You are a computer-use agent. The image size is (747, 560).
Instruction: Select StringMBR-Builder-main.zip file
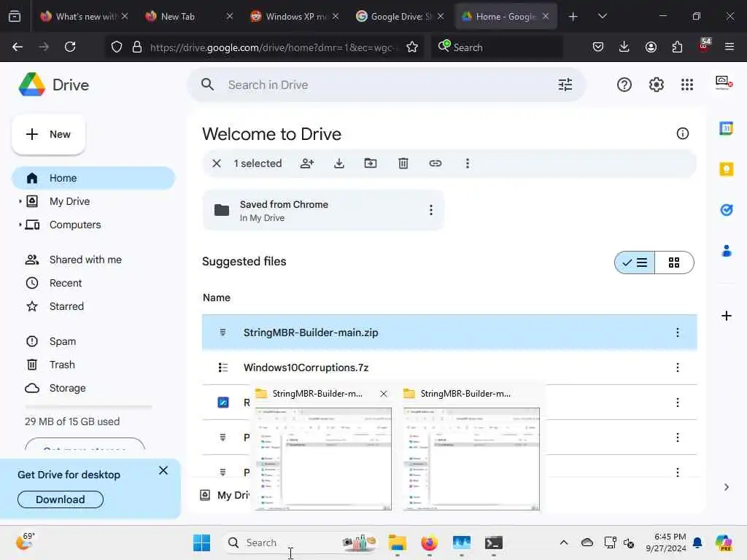pyautogui.click(x=449, y=332)
